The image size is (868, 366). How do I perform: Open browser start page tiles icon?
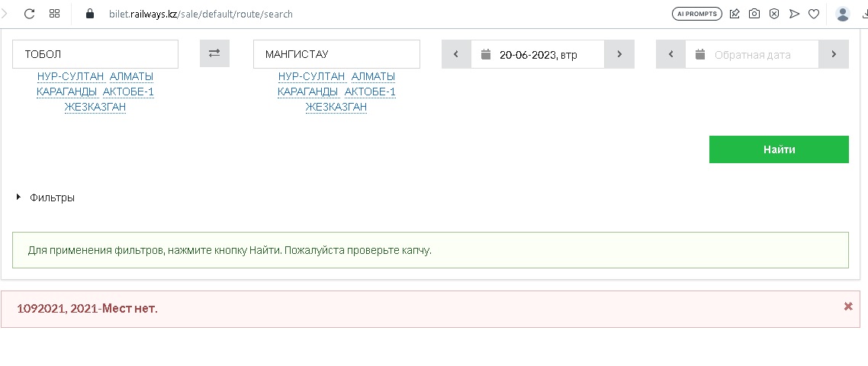point(54,14)
